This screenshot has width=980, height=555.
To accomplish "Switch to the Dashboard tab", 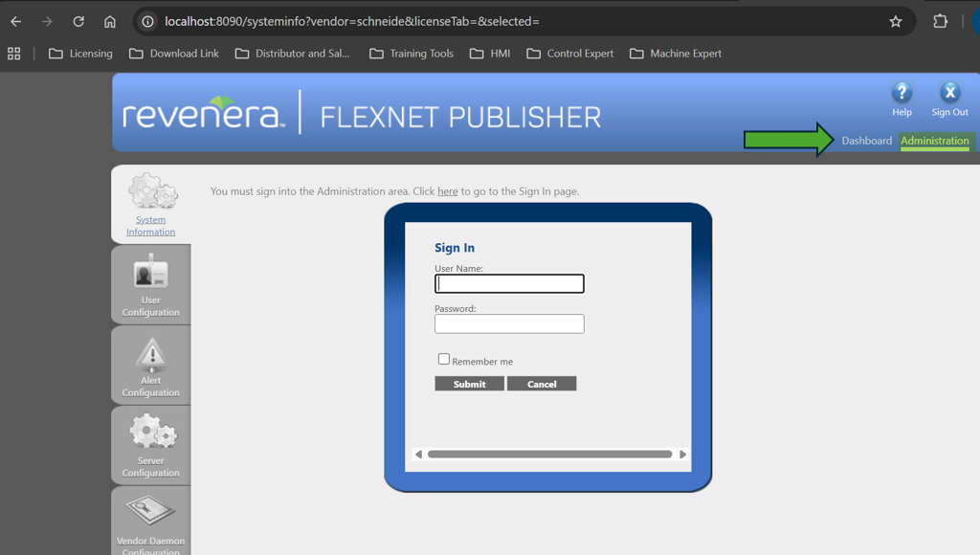I will pyautogui.click(x=867, y=141).
